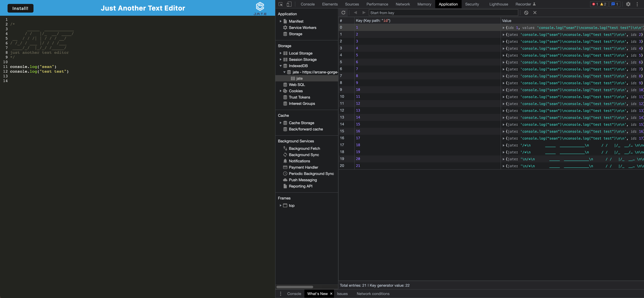Viewport: 644px width, 298px height.
Task: Click the refresh database icon
Action: (343, 13)
